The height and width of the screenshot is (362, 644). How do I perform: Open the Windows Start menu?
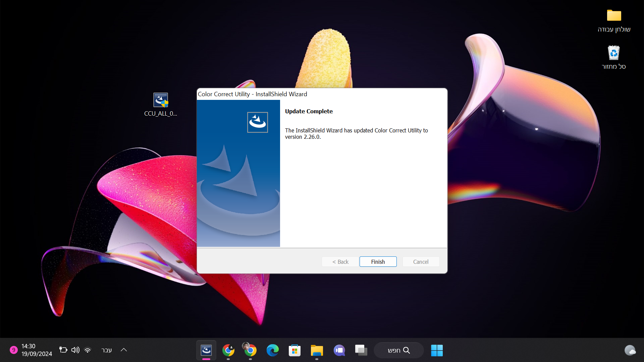pos(437,350)
